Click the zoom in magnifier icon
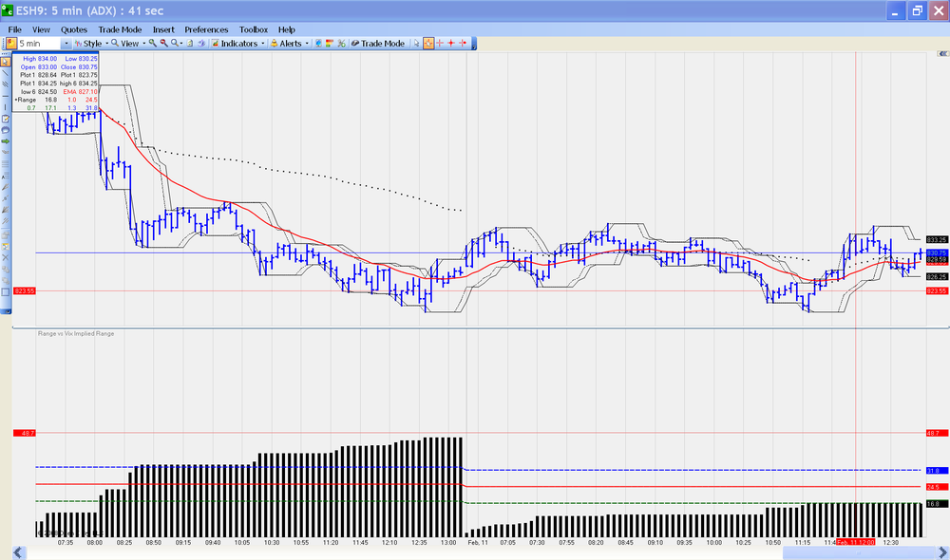950x560 pixels. [x=153, y=43]
